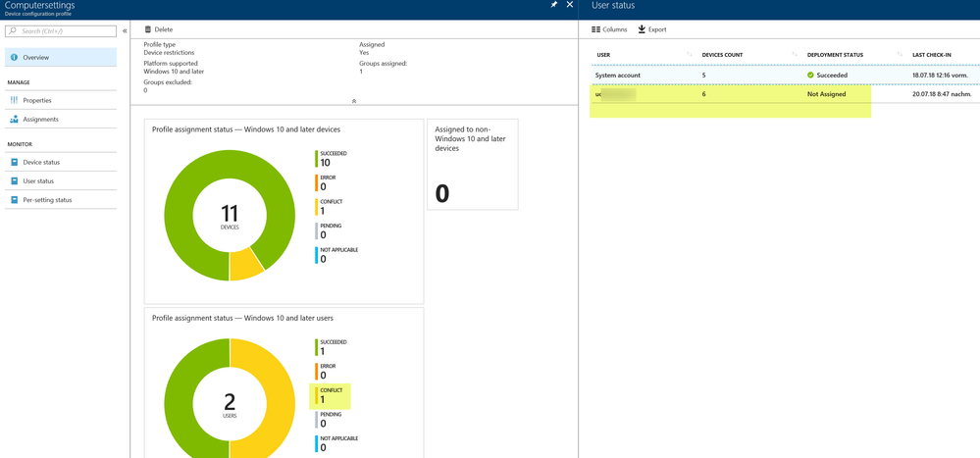Viewport: 980px width, 458px height.
Task: Export the user status list
Action: pos(652,29)
